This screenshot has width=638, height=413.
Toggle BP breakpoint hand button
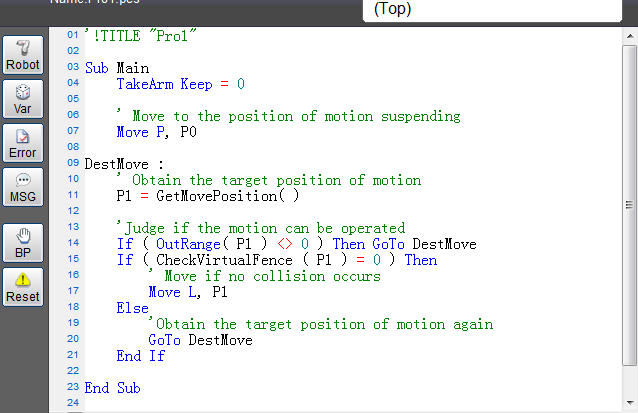tap(23, 243)
